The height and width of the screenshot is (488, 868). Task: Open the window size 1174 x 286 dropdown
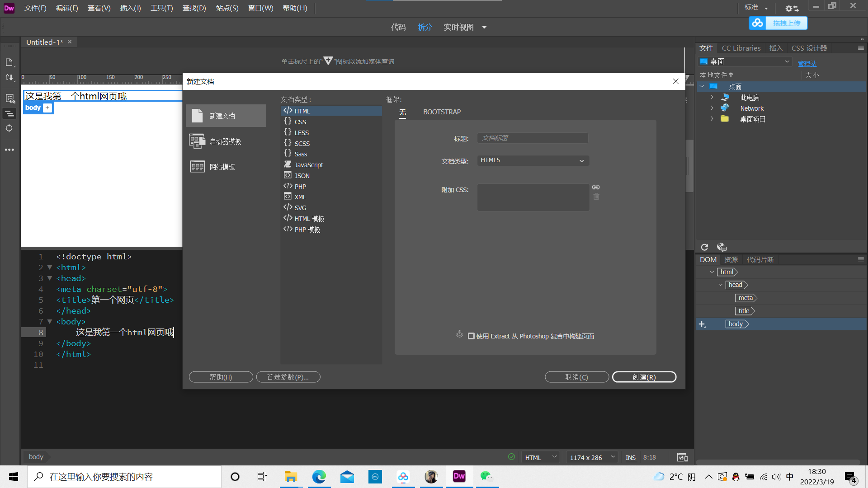(592, 458)
